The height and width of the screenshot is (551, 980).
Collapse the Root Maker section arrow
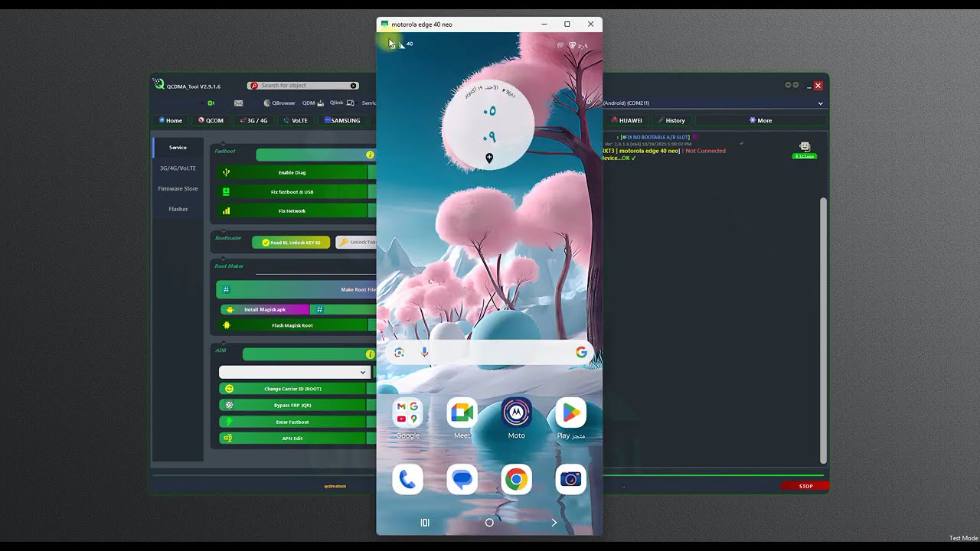tap(223, 258)
